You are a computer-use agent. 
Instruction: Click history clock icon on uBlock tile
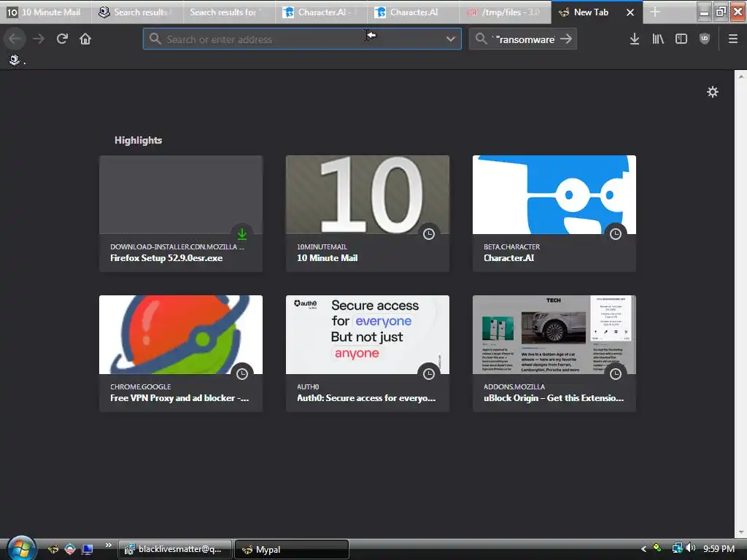coord(616,374)
